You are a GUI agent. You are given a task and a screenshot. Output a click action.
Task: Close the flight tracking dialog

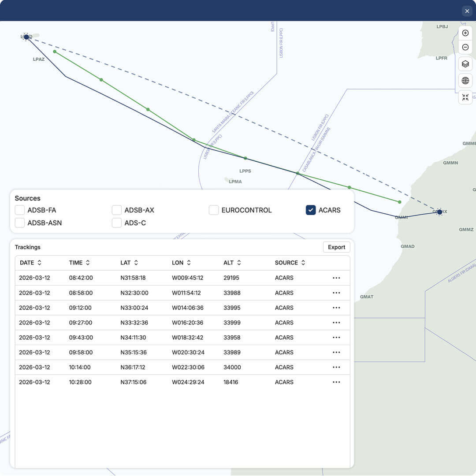pyautogui.click(x=467, y=11)
